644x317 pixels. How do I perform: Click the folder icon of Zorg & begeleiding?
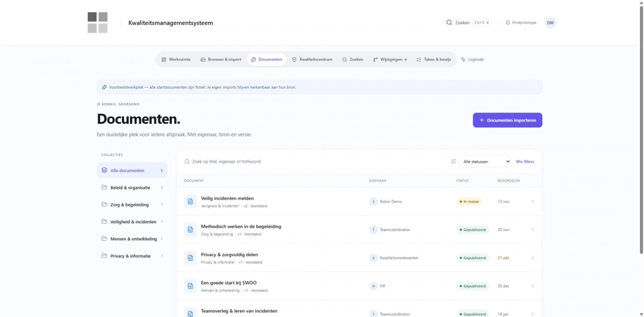104,204
